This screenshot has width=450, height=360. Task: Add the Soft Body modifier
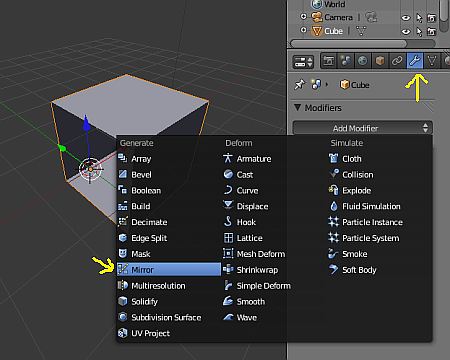point(379,270)
